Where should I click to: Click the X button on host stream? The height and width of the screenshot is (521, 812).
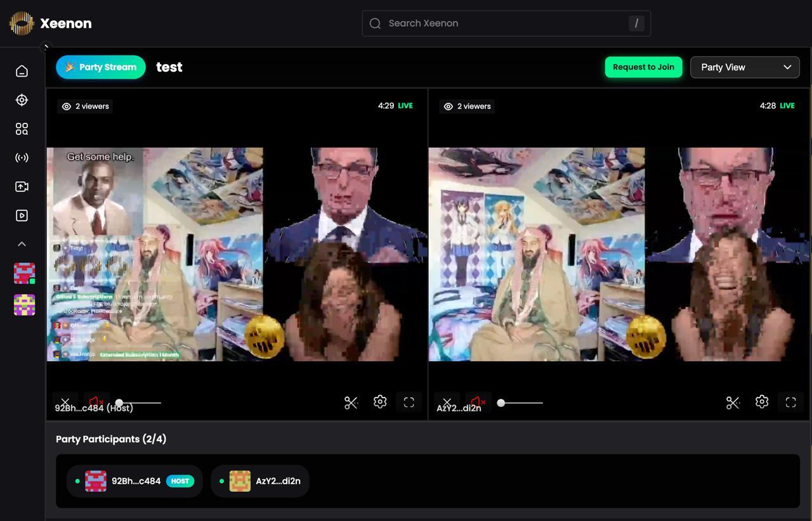click(65, 402)
